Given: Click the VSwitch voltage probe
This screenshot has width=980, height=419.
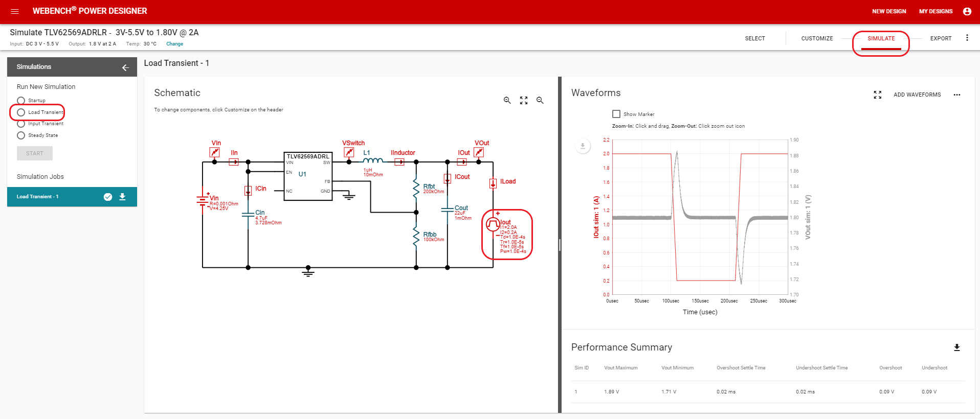Looking at the screenshot, I should (x=349, y=152).
